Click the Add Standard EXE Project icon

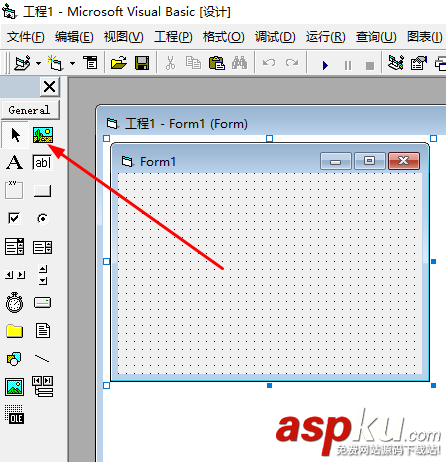click(x=22, y=63)
